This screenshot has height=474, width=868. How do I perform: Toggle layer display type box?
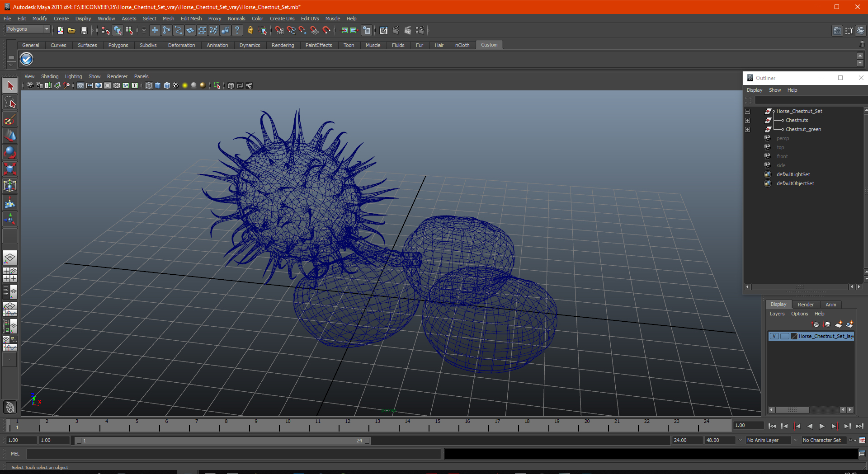(x=784, y=336)
